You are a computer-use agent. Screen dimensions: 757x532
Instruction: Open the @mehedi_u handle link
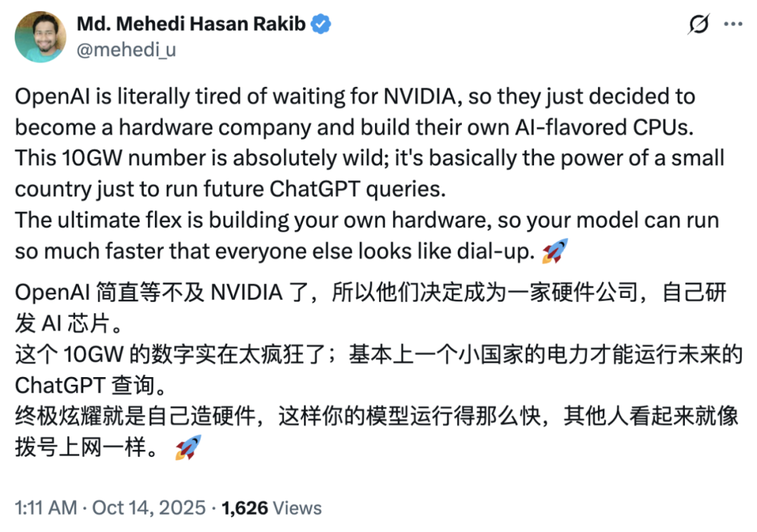point(125,50)
